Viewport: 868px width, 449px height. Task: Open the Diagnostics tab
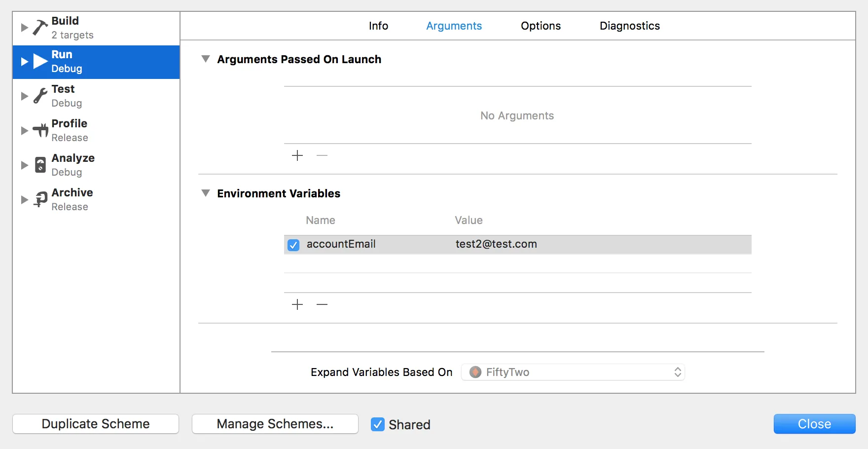[629, 26]
